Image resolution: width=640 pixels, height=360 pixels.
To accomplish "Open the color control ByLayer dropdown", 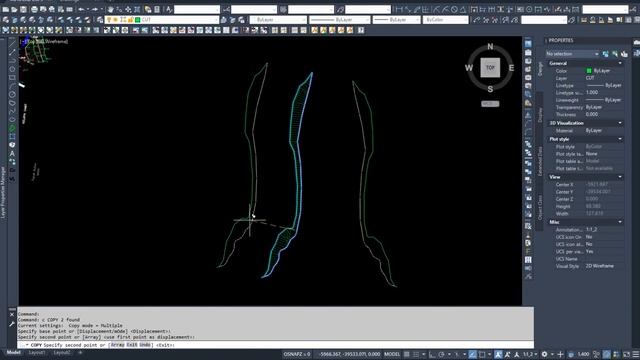I will pyautogui.click(x=278, y=19).
